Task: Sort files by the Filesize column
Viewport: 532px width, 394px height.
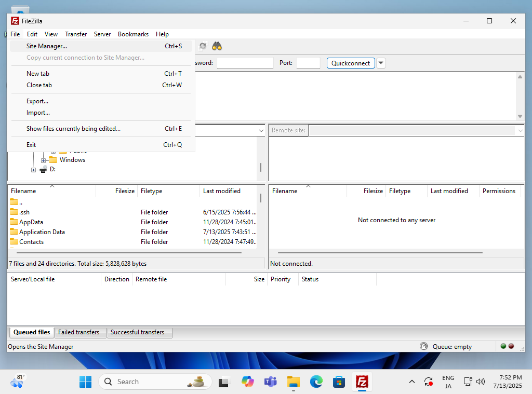Action: pyautogui.click(x=126, y=191)
